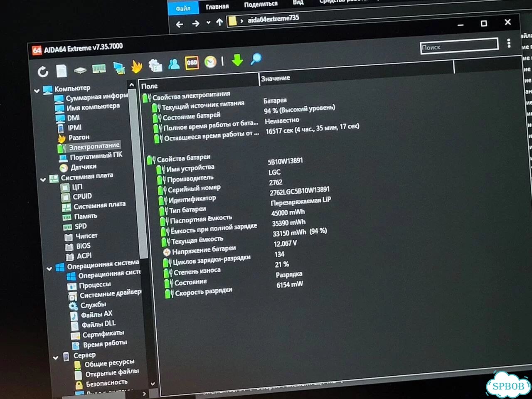Select the DMI tree item

(68, 118)
